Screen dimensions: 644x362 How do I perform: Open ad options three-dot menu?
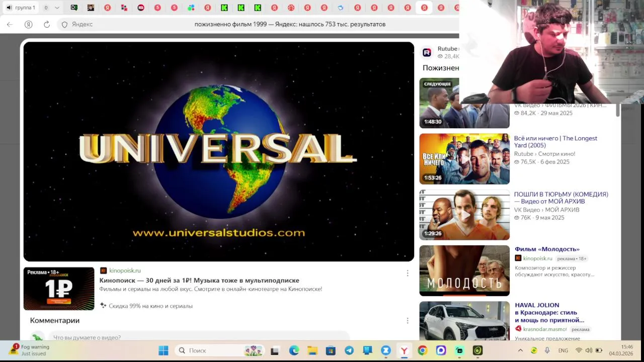[408, 273]
